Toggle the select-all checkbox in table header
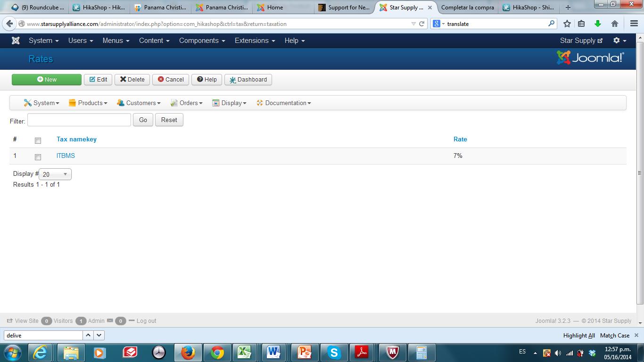Viewport: 644px width, 362px height. click(x=38, y=140)
